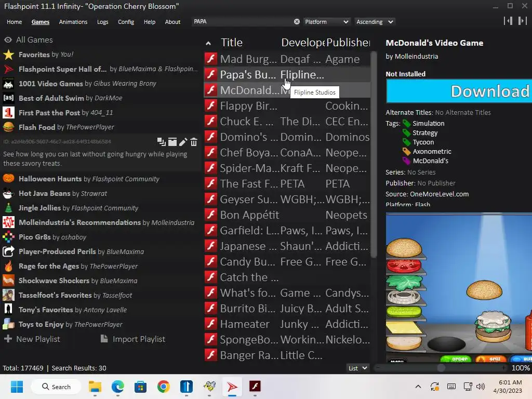Sort by the Developer column header
The image size is (532, 399).
point(303,43)
